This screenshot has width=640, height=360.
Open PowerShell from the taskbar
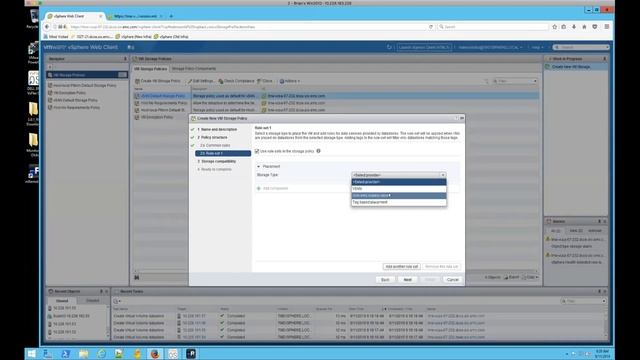(65, 354)
